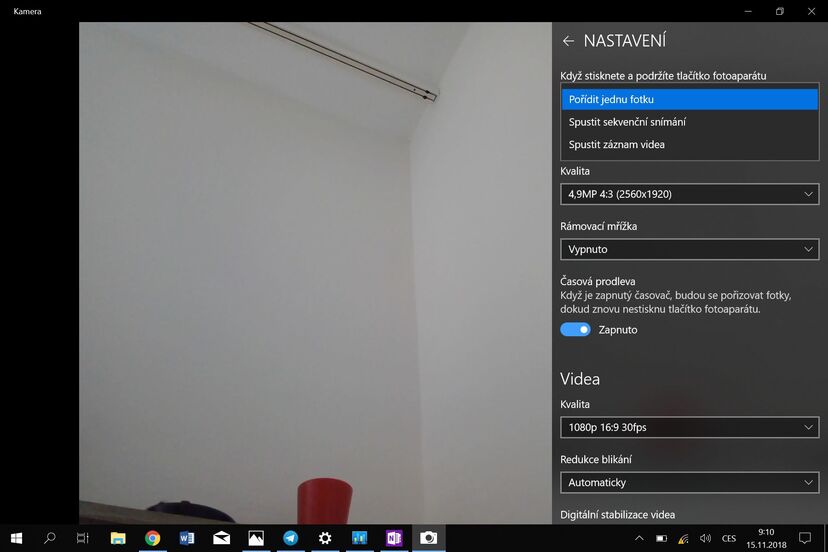Viewport: 828px width, 552px height.
Task: Open OneNote from taskbar
Action: [394, 538]
